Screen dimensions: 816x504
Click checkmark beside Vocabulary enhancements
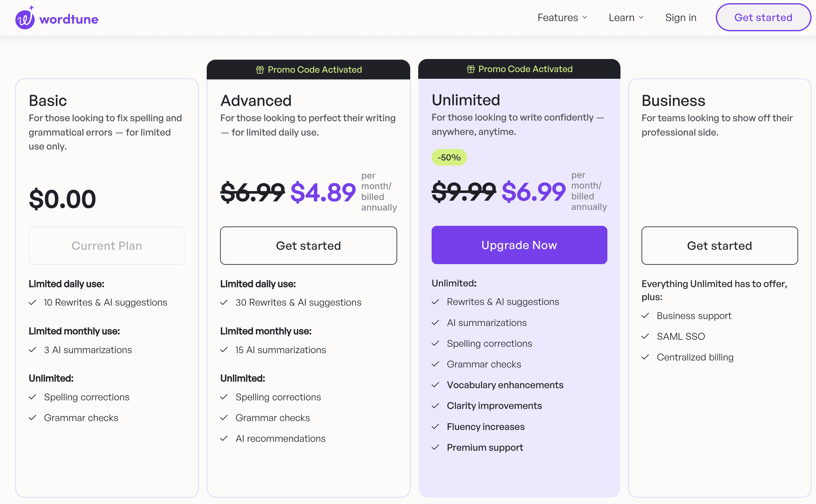click(x=435, y=385)
